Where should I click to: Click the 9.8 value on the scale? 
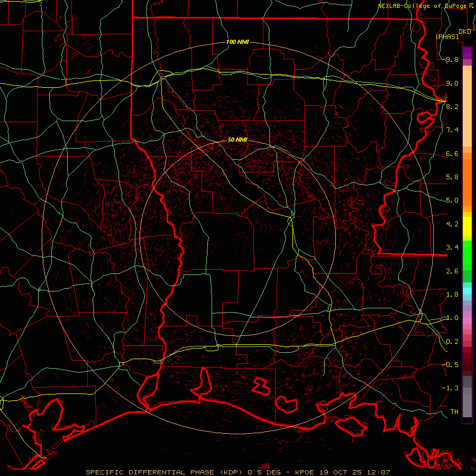tap(452, 59)
